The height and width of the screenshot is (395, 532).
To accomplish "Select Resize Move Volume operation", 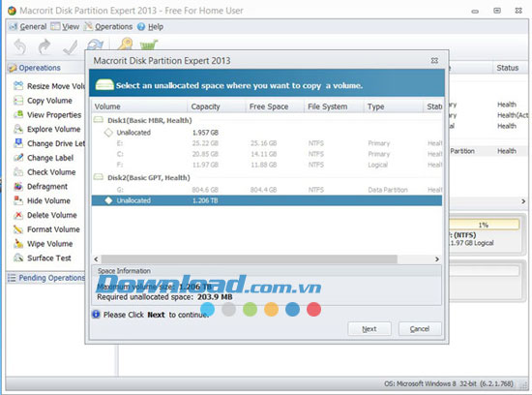I will pyautogui.click(x=49, y=86).
